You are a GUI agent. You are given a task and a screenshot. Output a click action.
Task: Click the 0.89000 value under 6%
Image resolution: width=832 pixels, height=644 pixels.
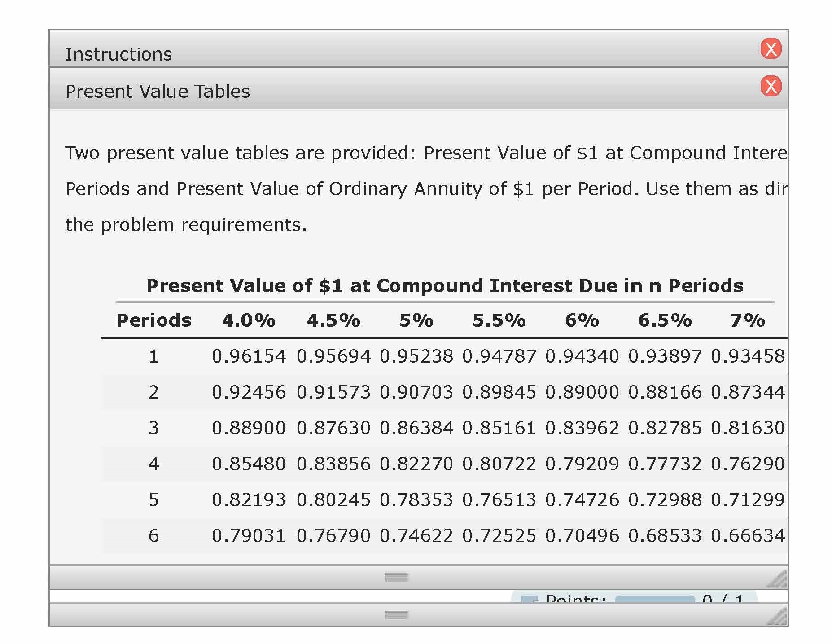pos(582,392)
